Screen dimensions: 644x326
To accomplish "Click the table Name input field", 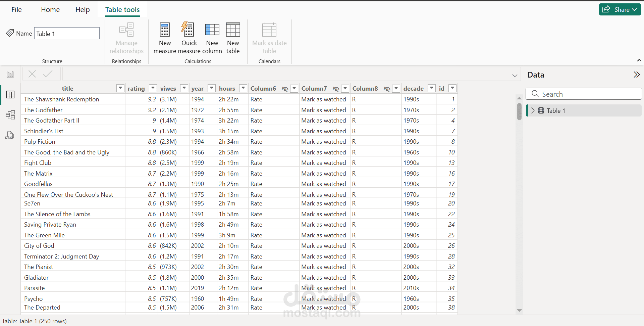I will point(67,33).
